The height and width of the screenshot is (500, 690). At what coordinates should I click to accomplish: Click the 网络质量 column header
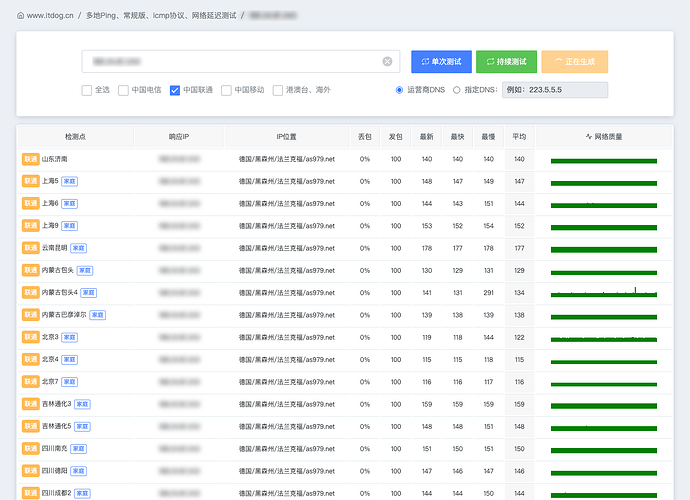pyautogui.click(x=604, y=137)
